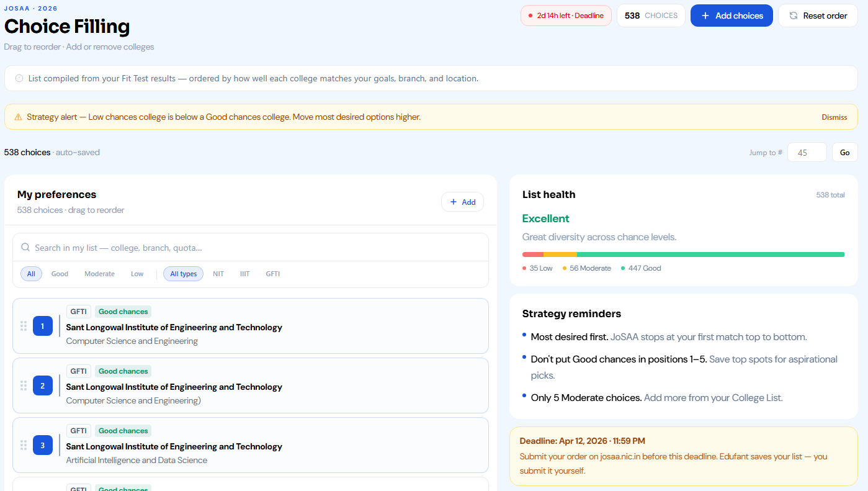Select the All chances filter chip
The height and width of the screenshot is (491, 868).
click(x=31, y=274)
